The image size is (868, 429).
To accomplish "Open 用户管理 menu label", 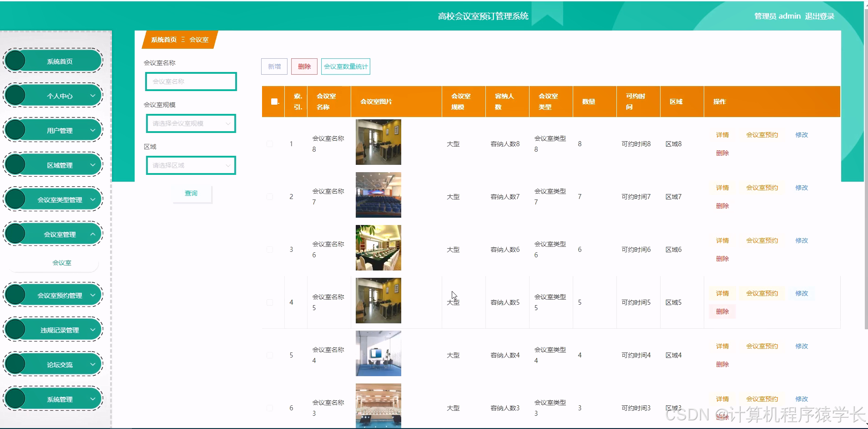I will click(60, 131).
